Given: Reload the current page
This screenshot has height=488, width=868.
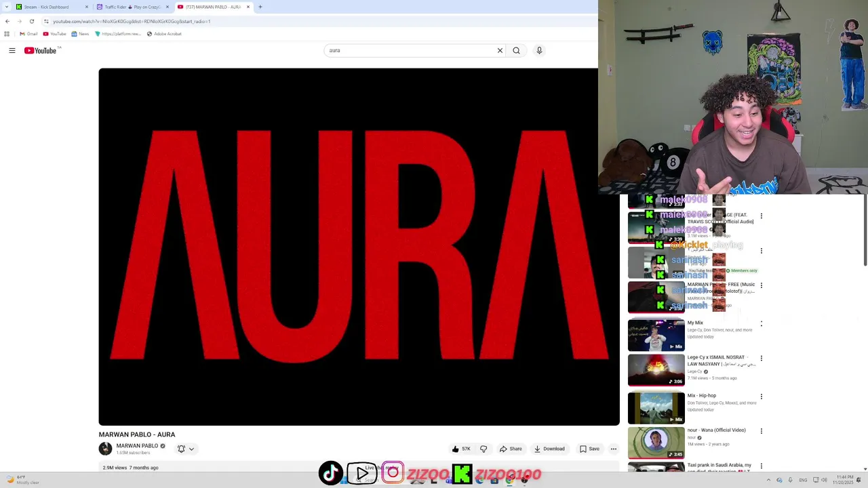Looking at the screenshot, I should (x=32, y=21).
